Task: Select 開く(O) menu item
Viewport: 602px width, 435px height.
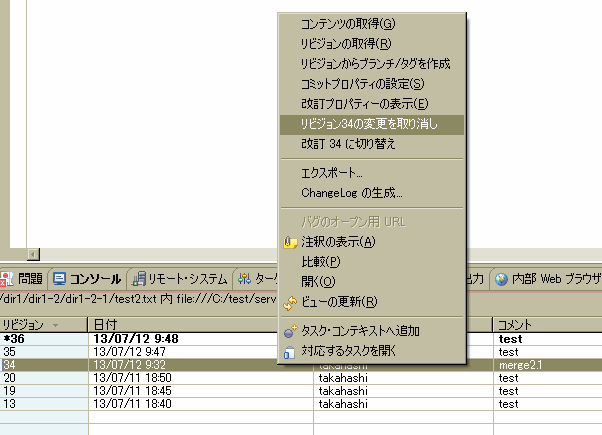Action: click(372, 282)
